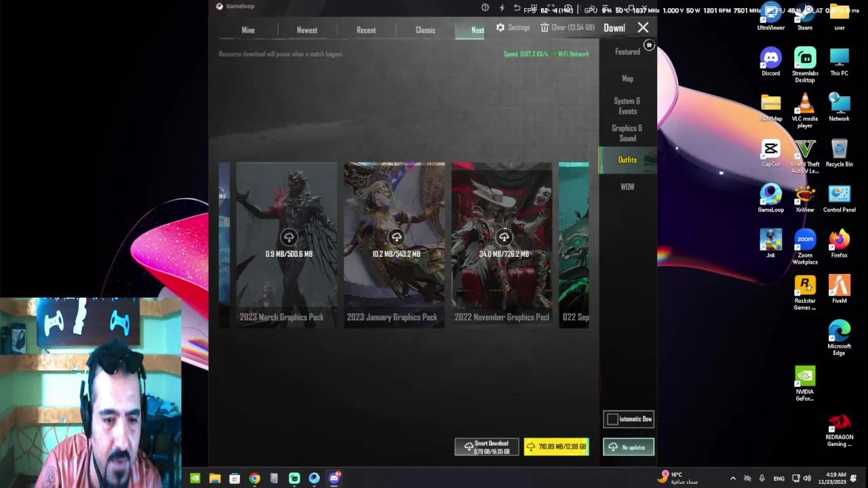The width and height of the screenshot is (868, 488).
Task: Download the 2023 January Graphics Pack
Action: click(x=396, y=237)
